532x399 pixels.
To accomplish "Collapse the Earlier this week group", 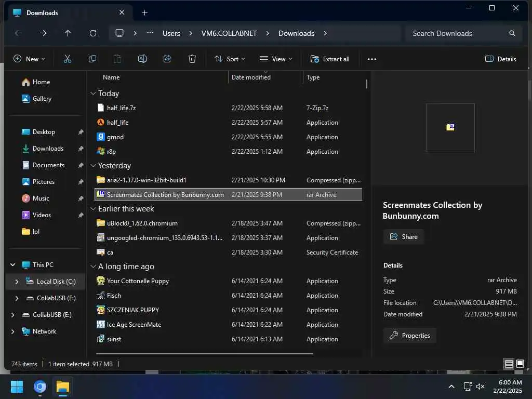I will coord(93,209).
